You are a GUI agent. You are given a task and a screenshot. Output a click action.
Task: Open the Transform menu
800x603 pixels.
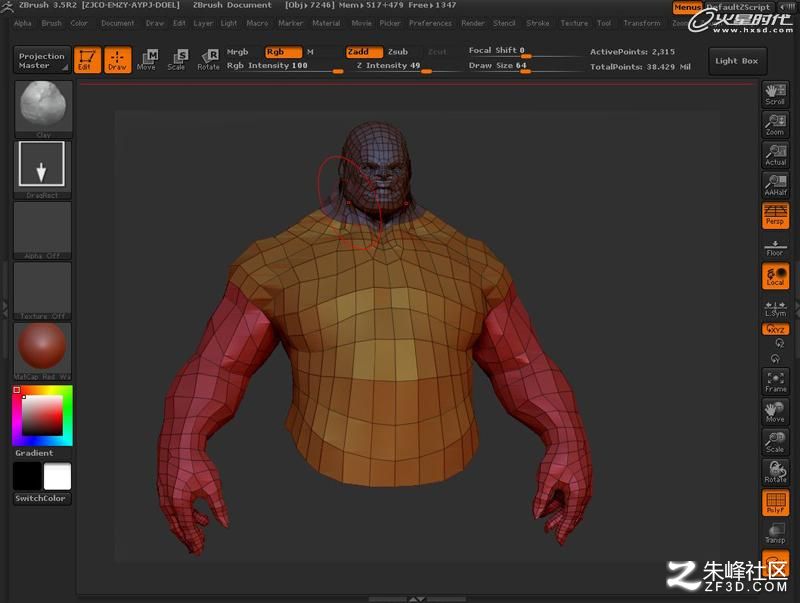click(x=642, y=23)
